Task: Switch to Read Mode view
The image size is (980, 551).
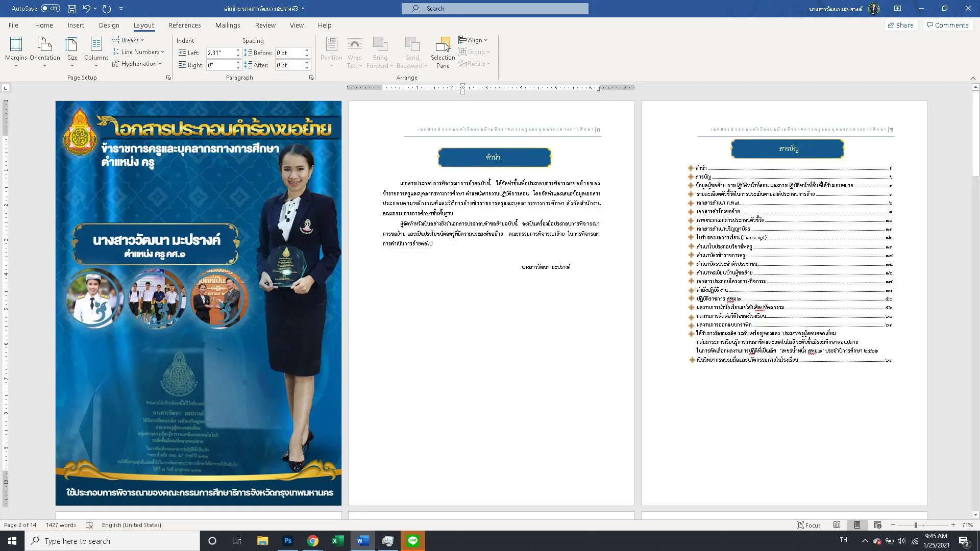Action: coord(837,525)
